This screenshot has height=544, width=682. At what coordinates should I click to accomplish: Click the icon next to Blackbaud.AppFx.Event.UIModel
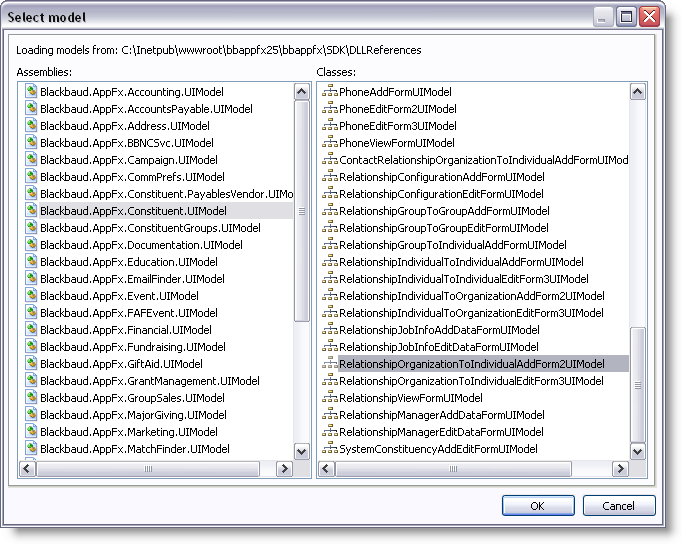click(31, 295)
